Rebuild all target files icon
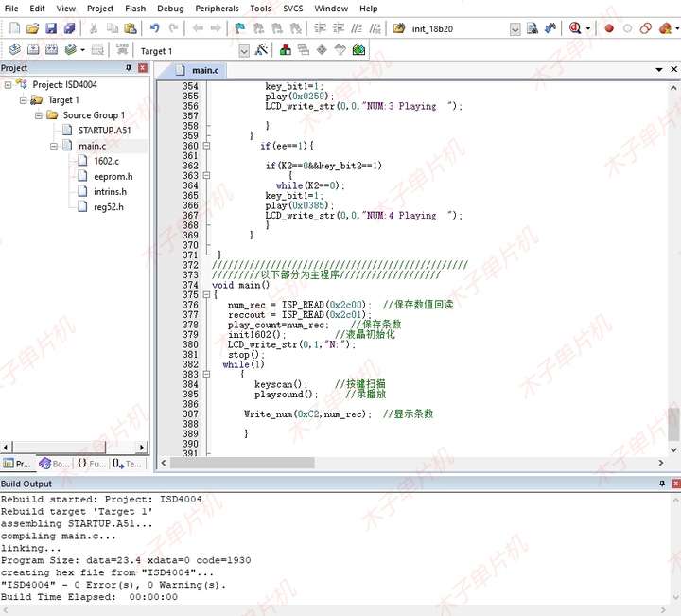 pos(51,50)
